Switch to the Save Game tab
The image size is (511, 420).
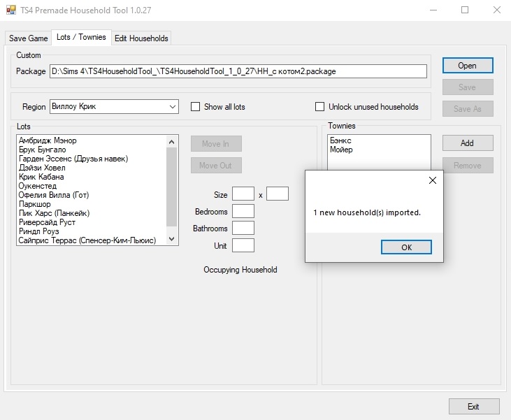click(x=28, y=38)
